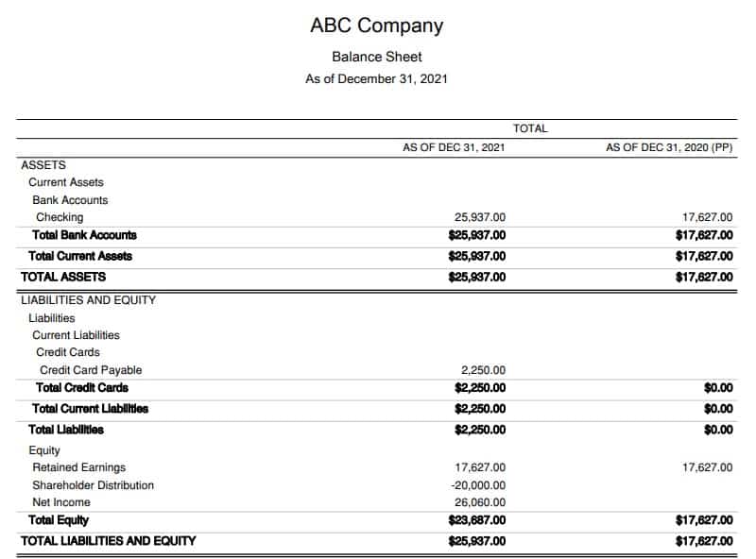Click the Balance Sheet subtitle
Screen dimensions: 756x559
click(376, 57)
